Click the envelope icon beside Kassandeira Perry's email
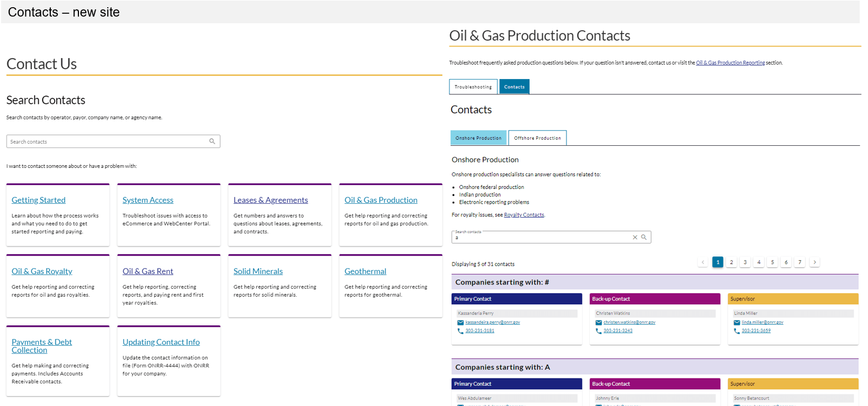Viewport: 868px width, 406px height. [x=461, y=323]
